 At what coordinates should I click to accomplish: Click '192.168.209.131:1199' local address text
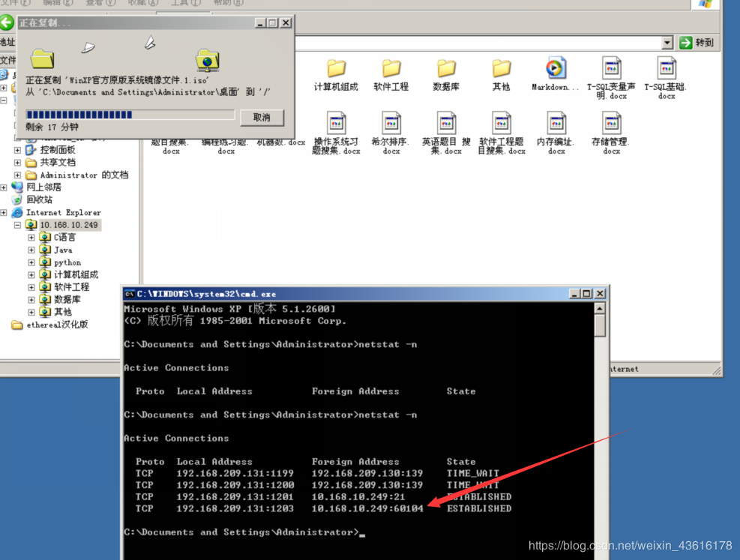pos(235,473)
